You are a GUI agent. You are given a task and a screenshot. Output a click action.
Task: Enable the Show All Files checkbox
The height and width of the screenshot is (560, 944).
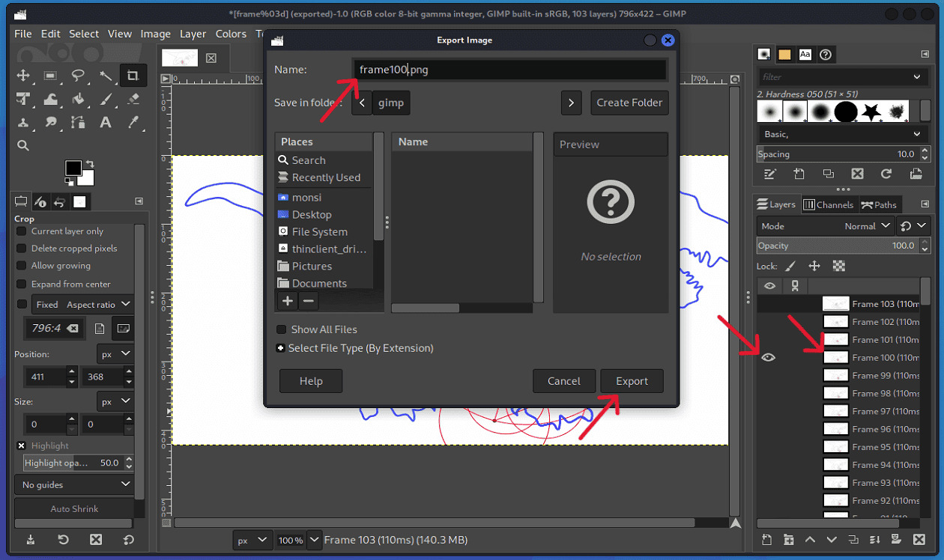point(281,329)
